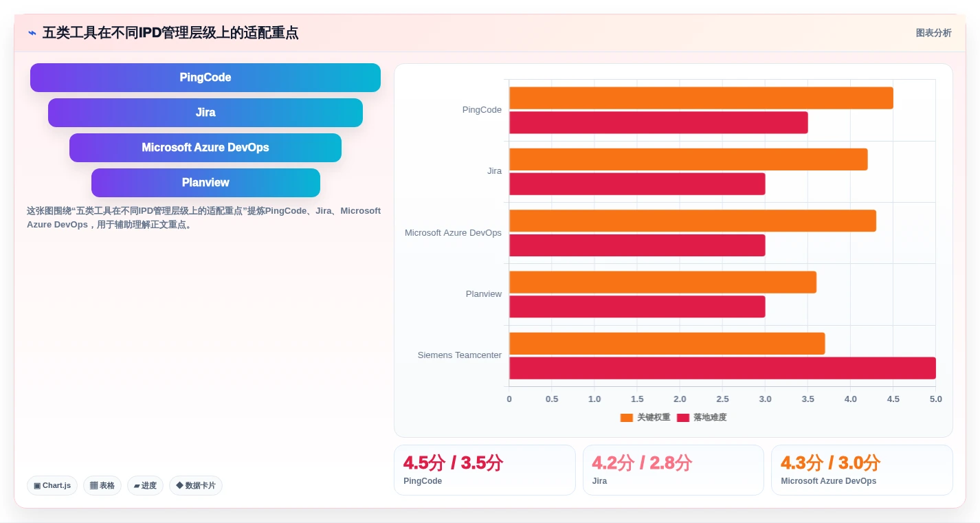Click the Microsoft Azure DevOps axis label

point(453,233)
